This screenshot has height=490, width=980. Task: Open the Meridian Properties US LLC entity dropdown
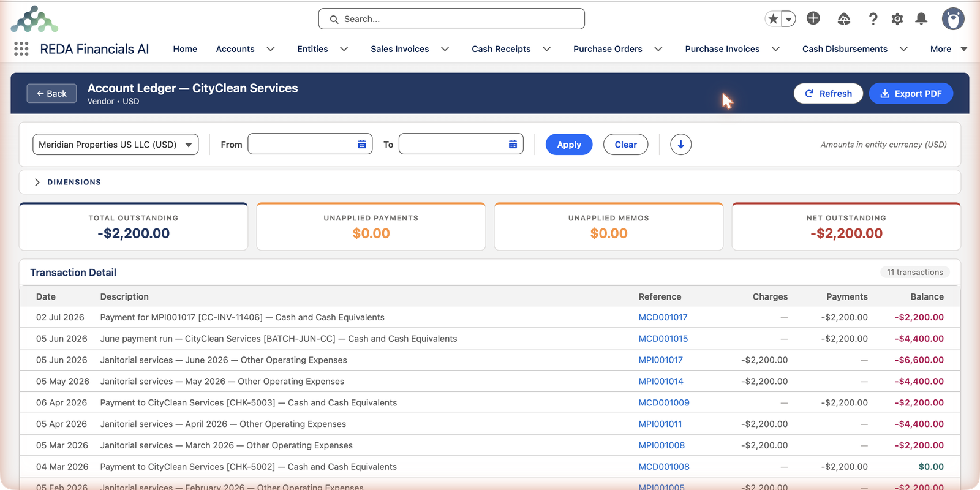(115, 145)
